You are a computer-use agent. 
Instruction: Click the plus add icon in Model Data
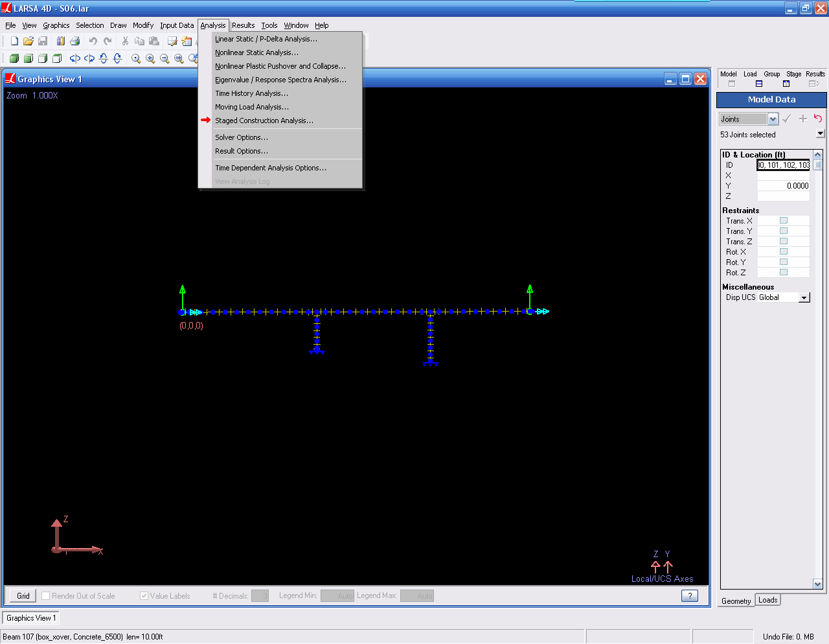[803, 119]
